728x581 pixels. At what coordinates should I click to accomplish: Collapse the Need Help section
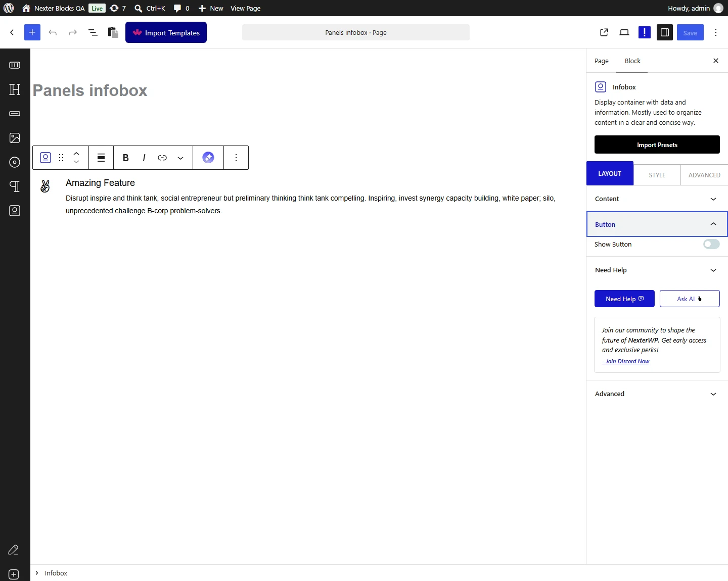(657, 270)
